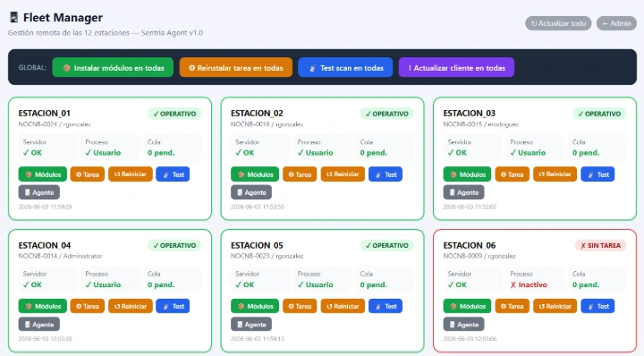The height and width of the screenshot is (356, 644).
Task: Run Test on ESTACION_01
Action: click(x=173, y=174)
